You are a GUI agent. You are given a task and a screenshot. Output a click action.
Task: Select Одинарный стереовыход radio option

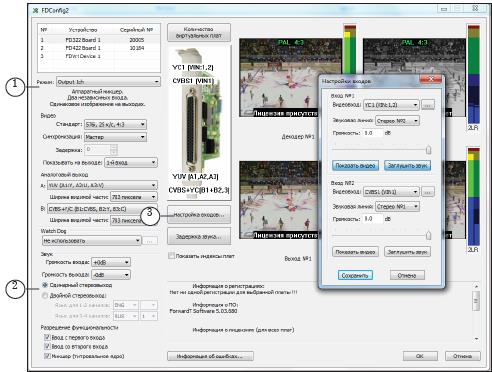tap(45, 285)
